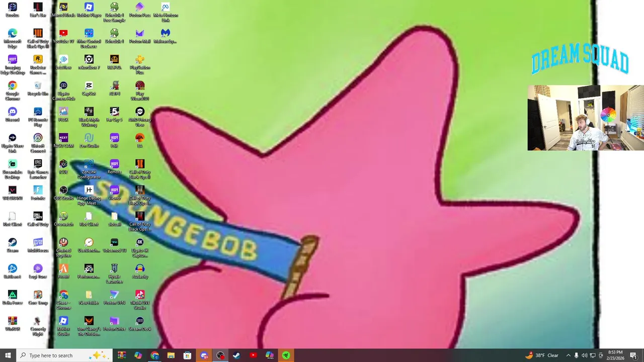
Task: Switch to Steam in the taskbar
Action: (236, 355)
